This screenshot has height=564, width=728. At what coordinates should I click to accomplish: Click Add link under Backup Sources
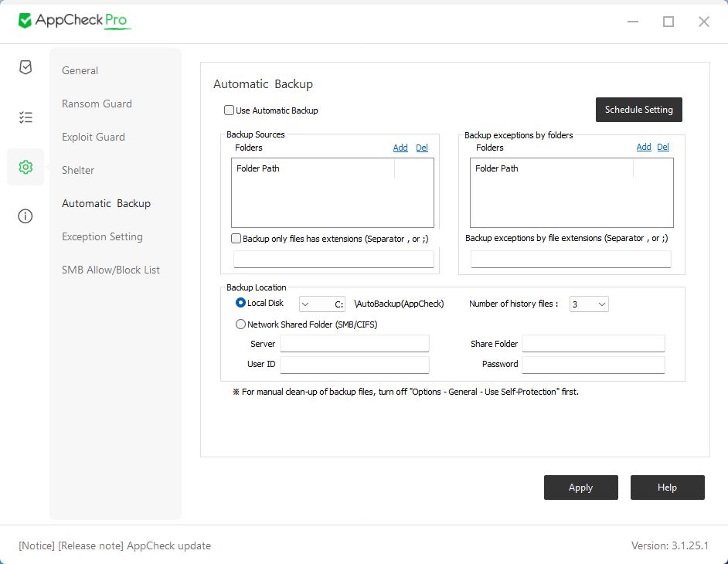click(400, 148)
